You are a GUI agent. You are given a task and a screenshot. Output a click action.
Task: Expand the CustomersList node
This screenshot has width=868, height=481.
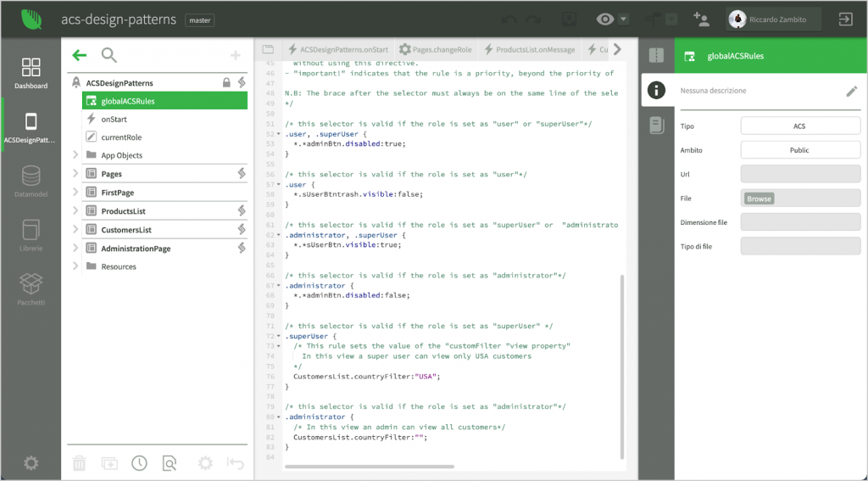(75, 229)
